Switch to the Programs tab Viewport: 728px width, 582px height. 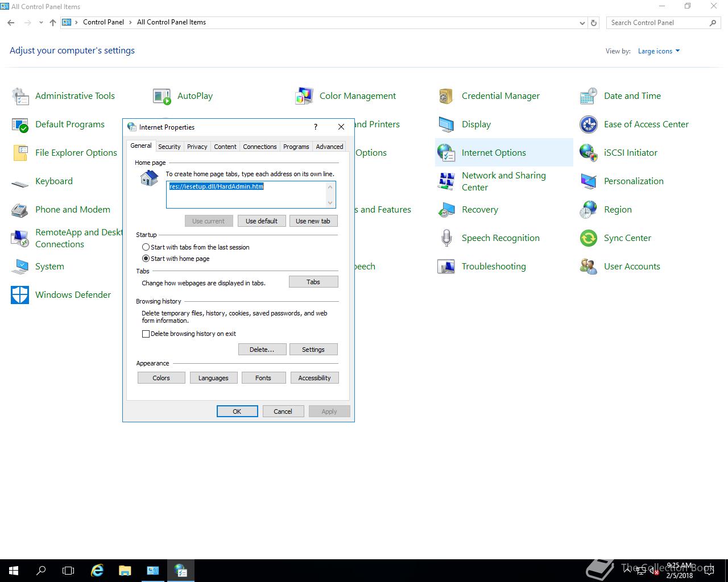(296, 147)
